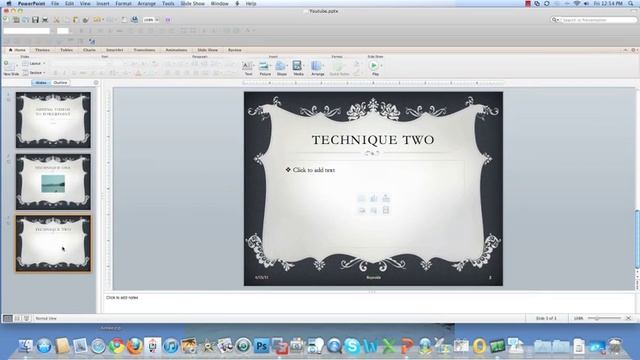640x360 pixels.
Task: Click the search in presentation field
Action: [x=594, y=20]
